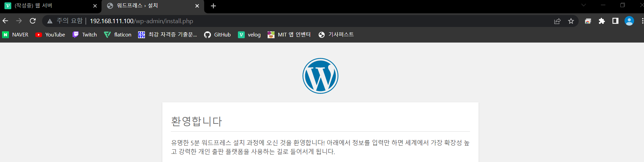The height and width of the screenshot is (162, 644).
Task: Open the velog bookmark
Action: (249, 35)
